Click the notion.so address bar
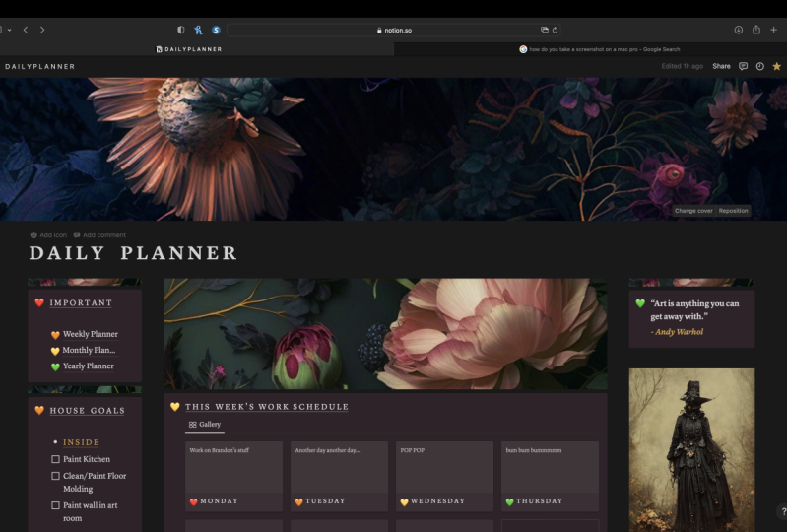The image size is (787, 532). coord(394,31)
